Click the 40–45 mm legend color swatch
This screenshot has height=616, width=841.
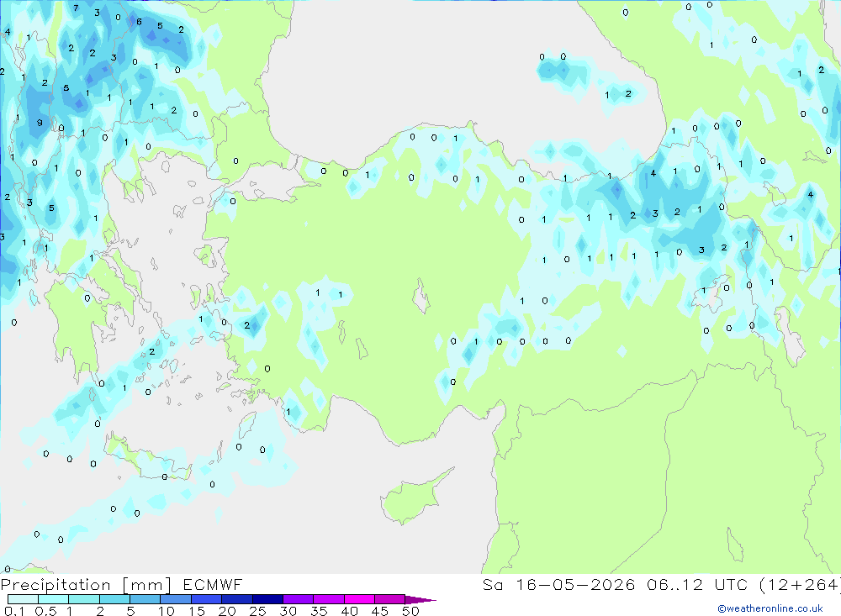(359, 599)
